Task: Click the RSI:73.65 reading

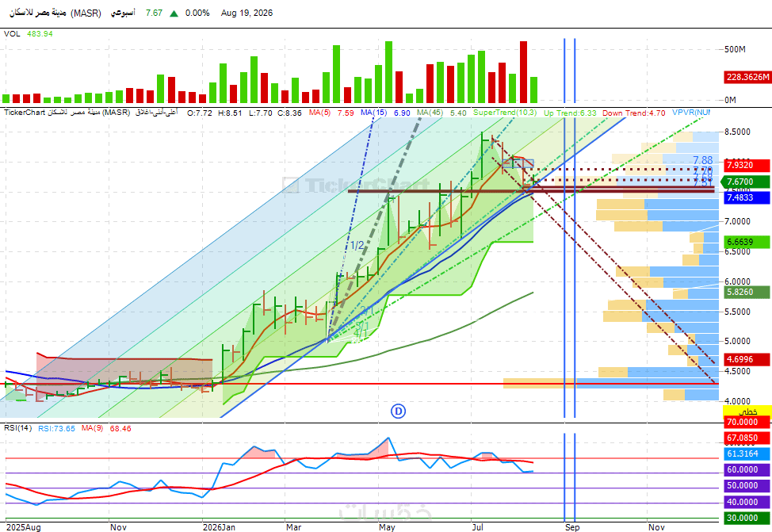Action: (x=56, y=429)
